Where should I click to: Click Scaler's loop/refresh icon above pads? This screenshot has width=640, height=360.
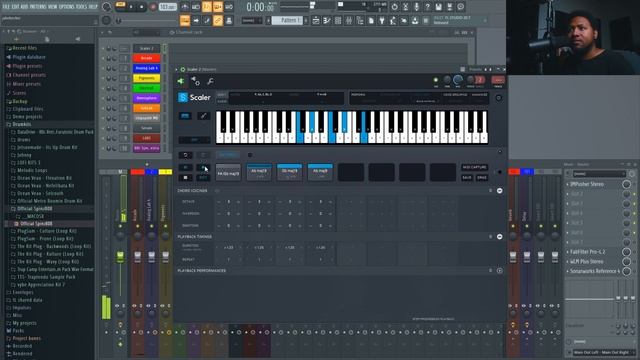point(185,155)
